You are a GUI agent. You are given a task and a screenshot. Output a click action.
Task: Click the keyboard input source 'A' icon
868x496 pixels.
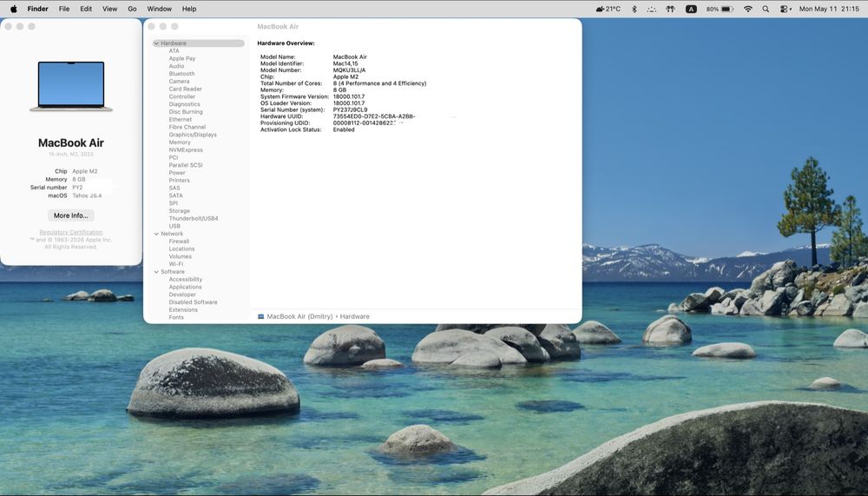pyautogui.click(x=691, y=9)
